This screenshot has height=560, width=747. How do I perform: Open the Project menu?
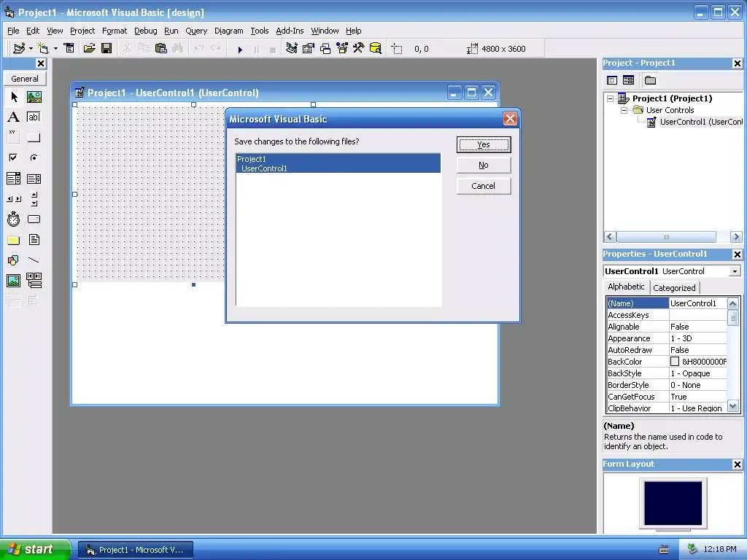tap(82, 31)
